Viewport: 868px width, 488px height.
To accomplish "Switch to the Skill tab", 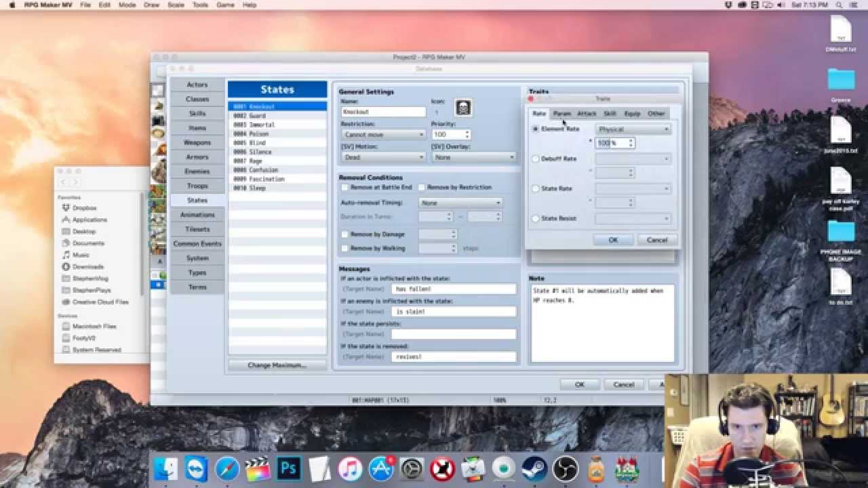I will 610,113.
